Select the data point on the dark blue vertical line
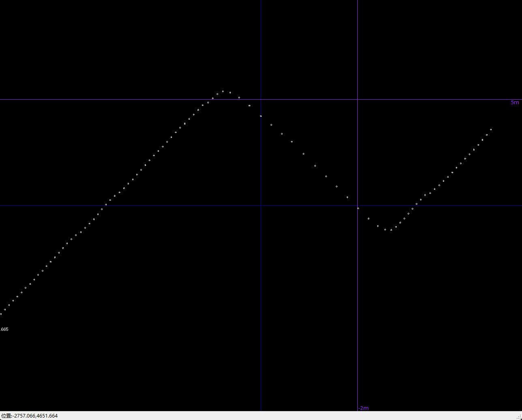 (x=261, y=116)
